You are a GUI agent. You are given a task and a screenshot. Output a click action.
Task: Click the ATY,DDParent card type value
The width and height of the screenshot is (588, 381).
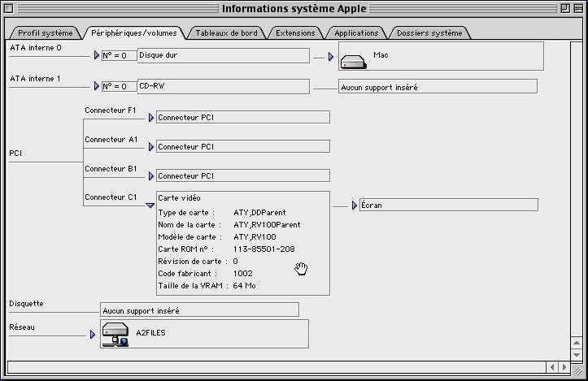(x=259, y=212)
